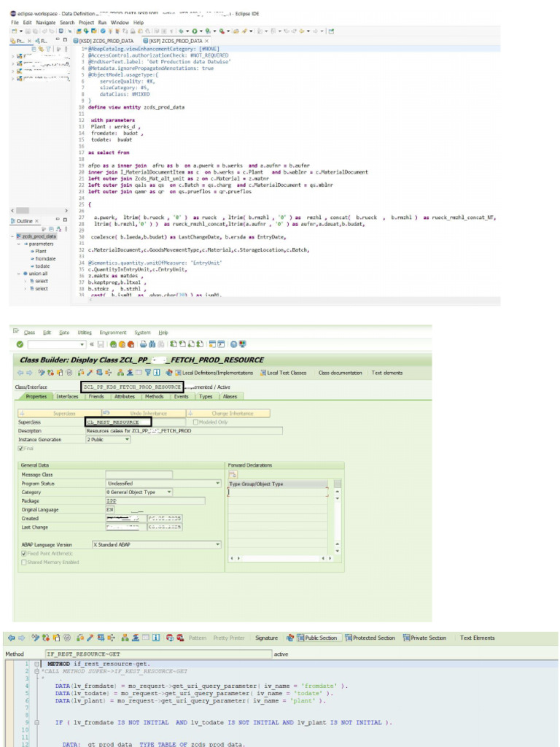Click the information icon in Class Builder toolbar

[156, 373]
